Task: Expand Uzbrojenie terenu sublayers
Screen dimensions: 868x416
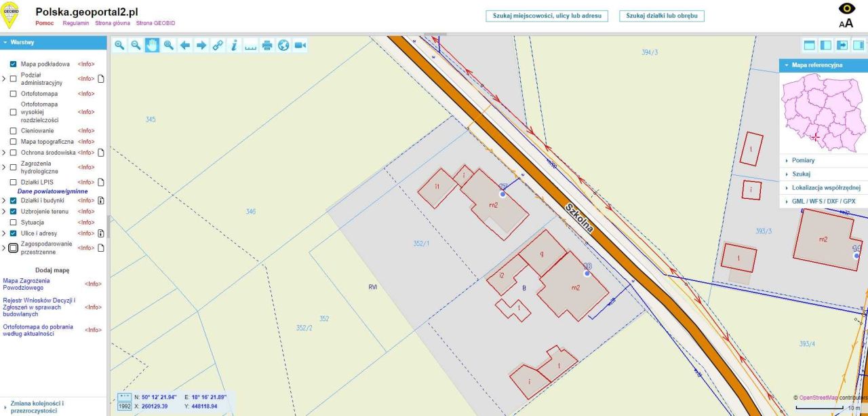Action: [4, 212]
